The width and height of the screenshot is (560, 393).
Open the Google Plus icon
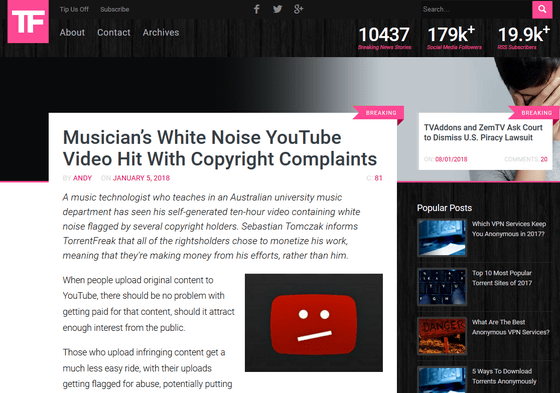click(299, 9)
